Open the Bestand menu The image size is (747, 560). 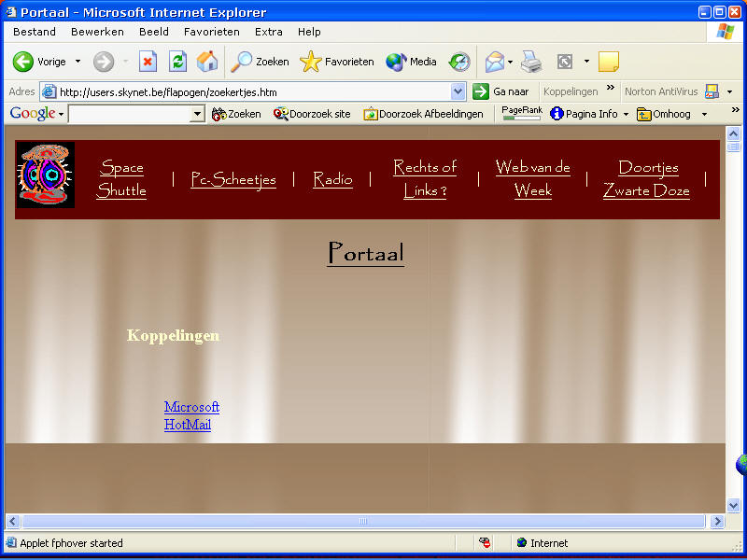[35, 32]
